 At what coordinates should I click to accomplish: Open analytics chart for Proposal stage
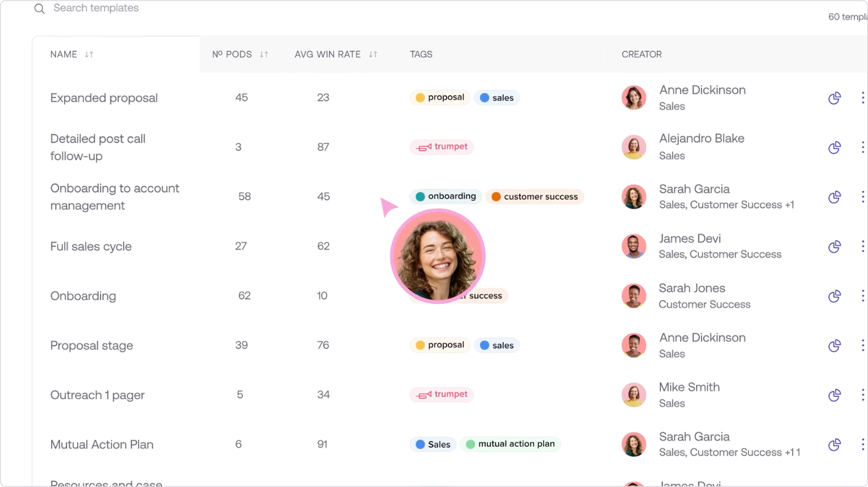[834, 345]
